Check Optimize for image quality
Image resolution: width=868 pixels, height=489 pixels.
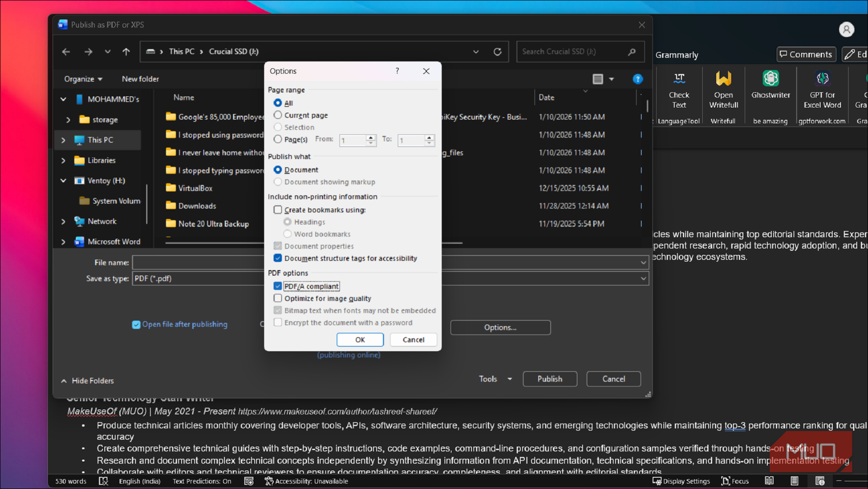(x=278, y=298)
